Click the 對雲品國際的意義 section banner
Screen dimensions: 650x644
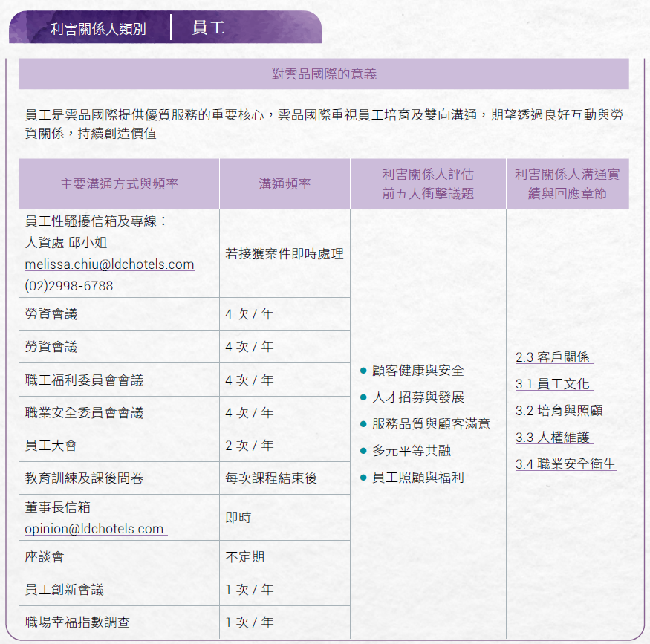click(x=324, y=74)
